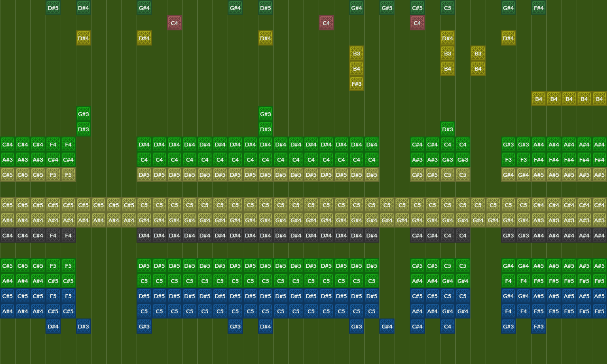
Task: Select the blue F#3 note in bottom row
Action: pyautogui.click(x=539, y=327)
